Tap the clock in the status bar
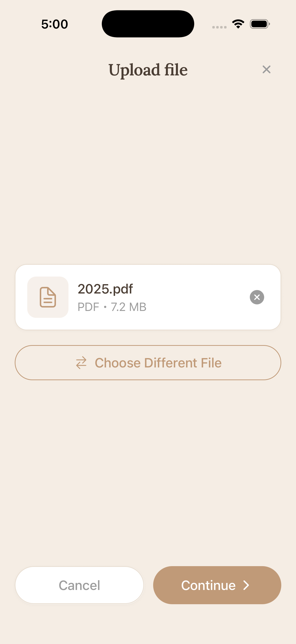Viewport: 296px width, 644px height. 54,24
